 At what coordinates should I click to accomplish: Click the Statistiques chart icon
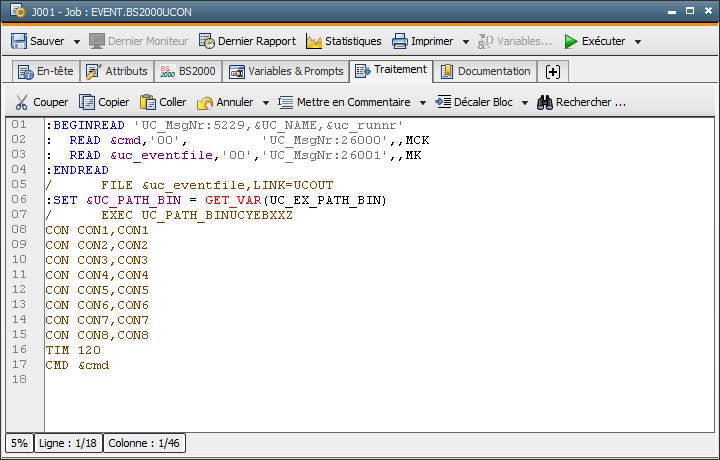tap(314, 41)
